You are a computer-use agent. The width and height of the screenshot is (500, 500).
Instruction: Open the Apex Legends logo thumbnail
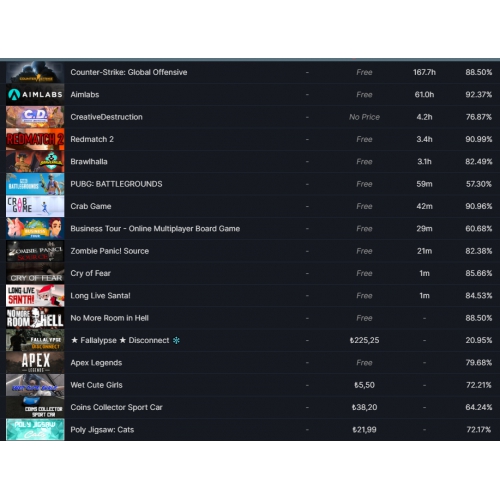coord(35,363)
